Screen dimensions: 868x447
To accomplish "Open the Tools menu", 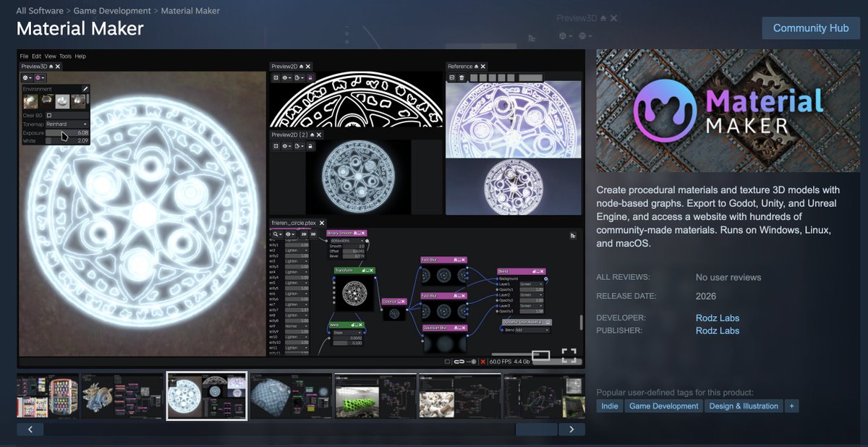I will (65, 56).
